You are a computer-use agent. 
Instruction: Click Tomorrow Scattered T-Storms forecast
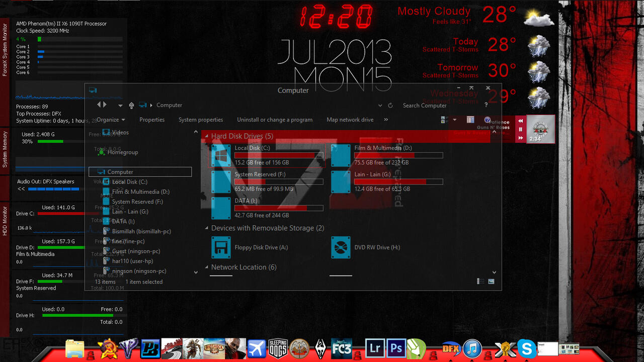pyautogui.click(x=470, y=71)
